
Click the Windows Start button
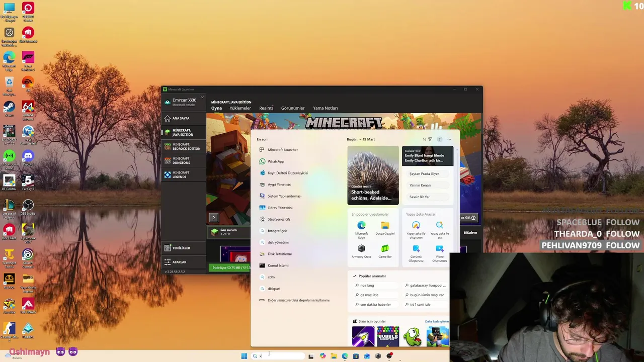coord(244,356)
